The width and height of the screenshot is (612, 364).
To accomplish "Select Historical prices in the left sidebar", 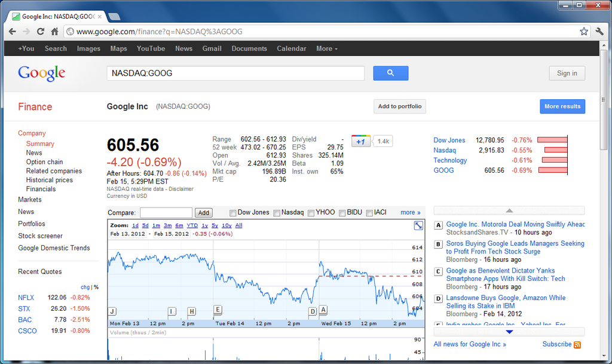I will click(49, 180).
